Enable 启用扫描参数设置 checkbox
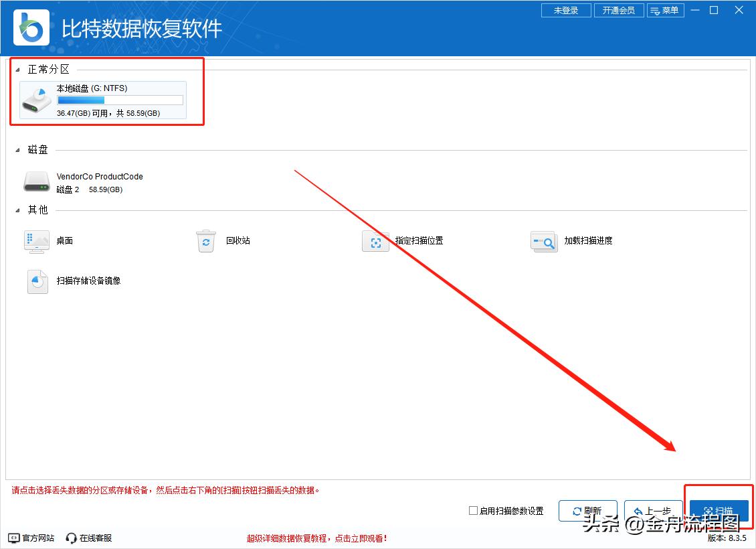 (x=472, y=510)
